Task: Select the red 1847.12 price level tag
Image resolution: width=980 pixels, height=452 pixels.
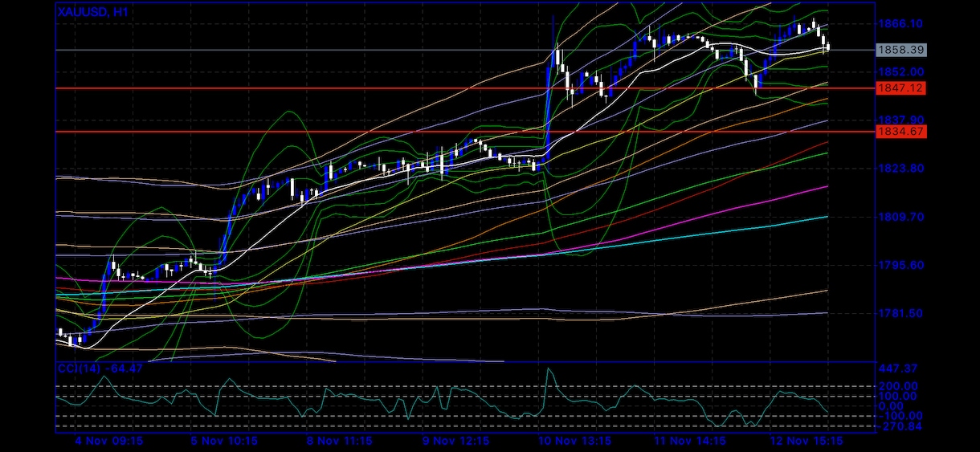Action: (x=901, y=88)
